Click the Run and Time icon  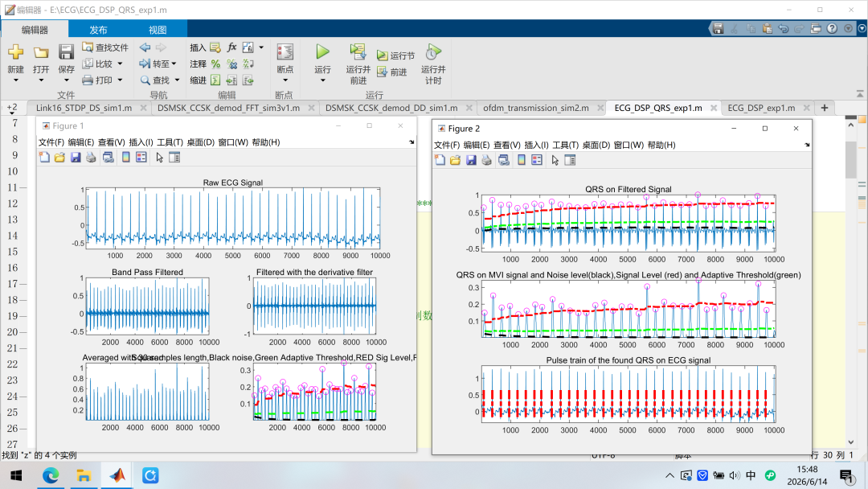[433, 52]
